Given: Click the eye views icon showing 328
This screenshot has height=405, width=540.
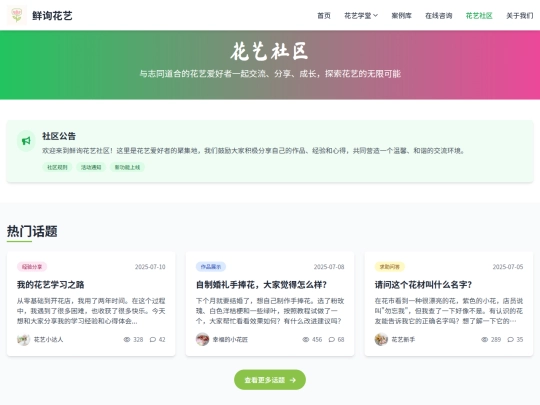Looking at the screenshot, I should tap(127, 340).
